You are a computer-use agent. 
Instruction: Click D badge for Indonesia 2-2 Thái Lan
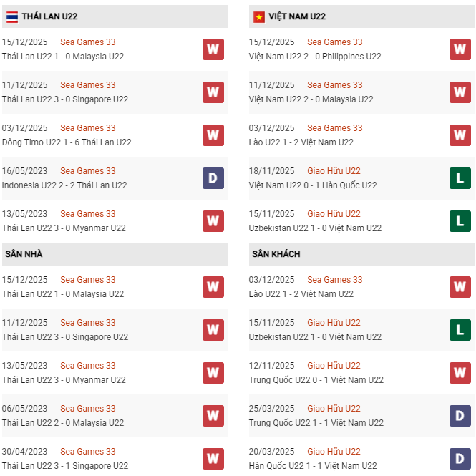pyautogui.click(x=213, y=178)
